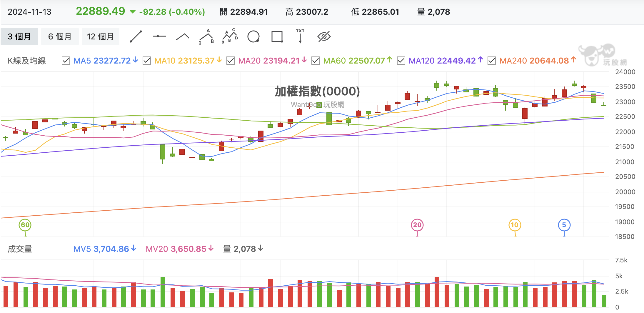This screenshot has width=644, height=313.
Task: Click the opening price 開 22894.91
Action: click(x=244, y=12)
